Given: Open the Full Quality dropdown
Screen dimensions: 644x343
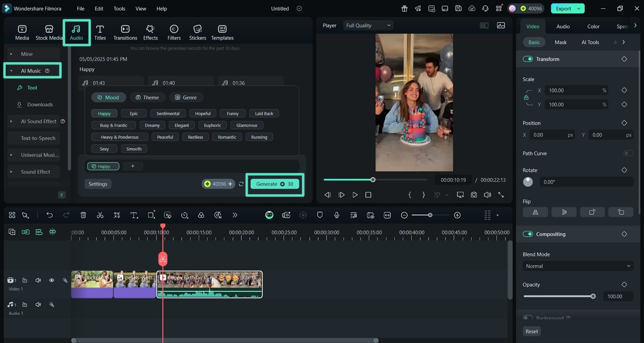Looking at the screenshot, I should [x=368, y=25].
